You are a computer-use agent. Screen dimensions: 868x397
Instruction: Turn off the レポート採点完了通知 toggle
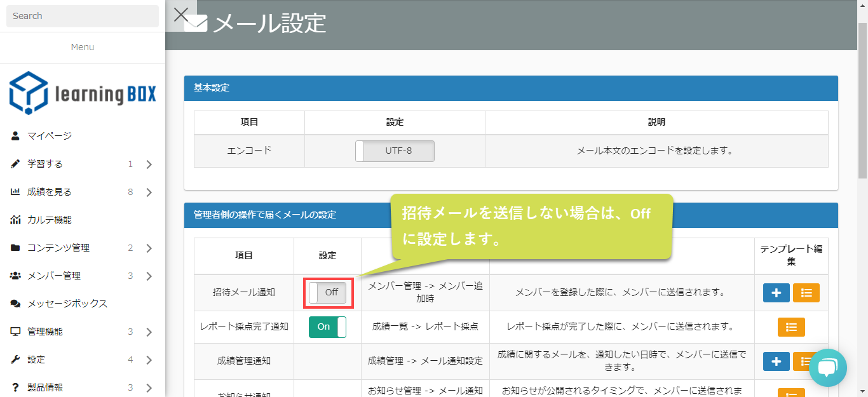327,326
